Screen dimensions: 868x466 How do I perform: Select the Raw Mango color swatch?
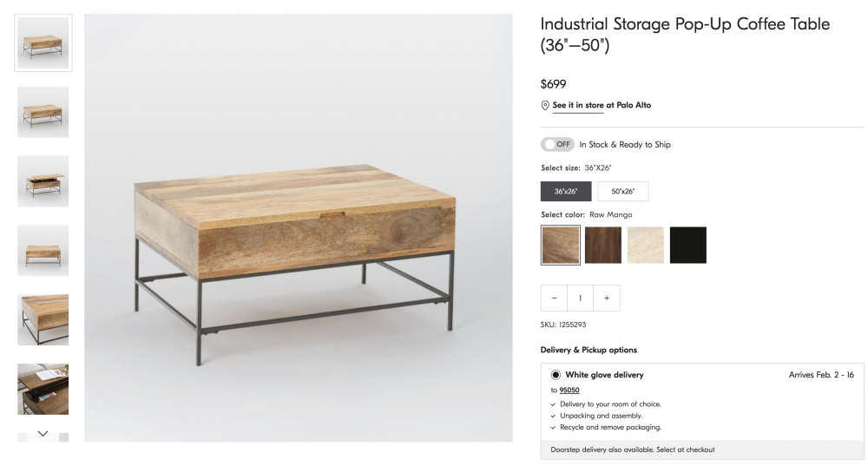(560, 245)
